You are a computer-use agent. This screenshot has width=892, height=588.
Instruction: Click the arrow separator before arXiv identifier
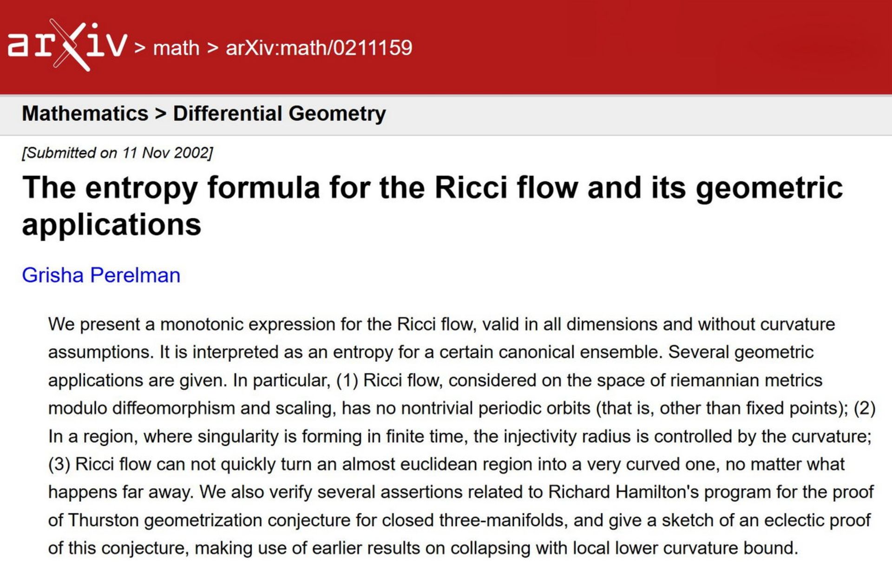[213, 48]
